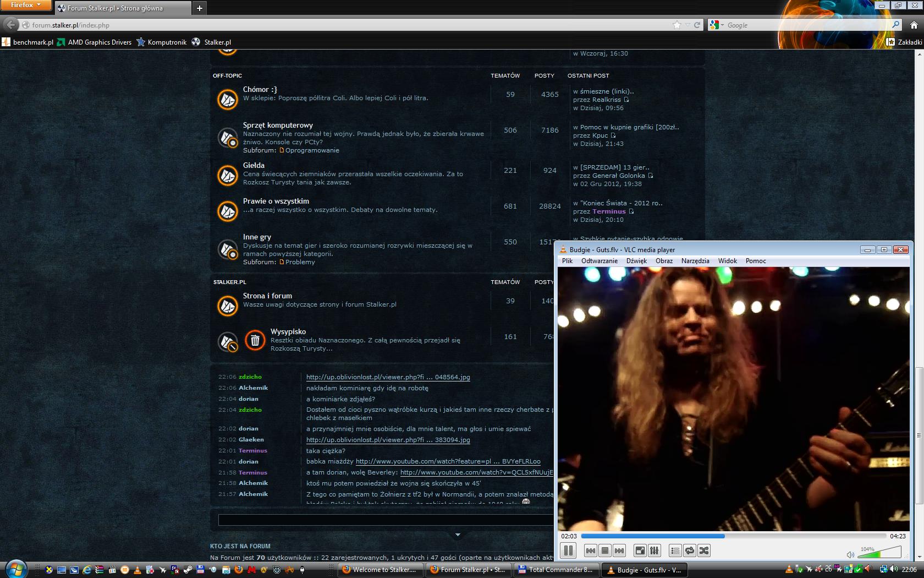Open Prawie o wszystkim forum
The image size is (924, 578).
click(x=276, y=201)
